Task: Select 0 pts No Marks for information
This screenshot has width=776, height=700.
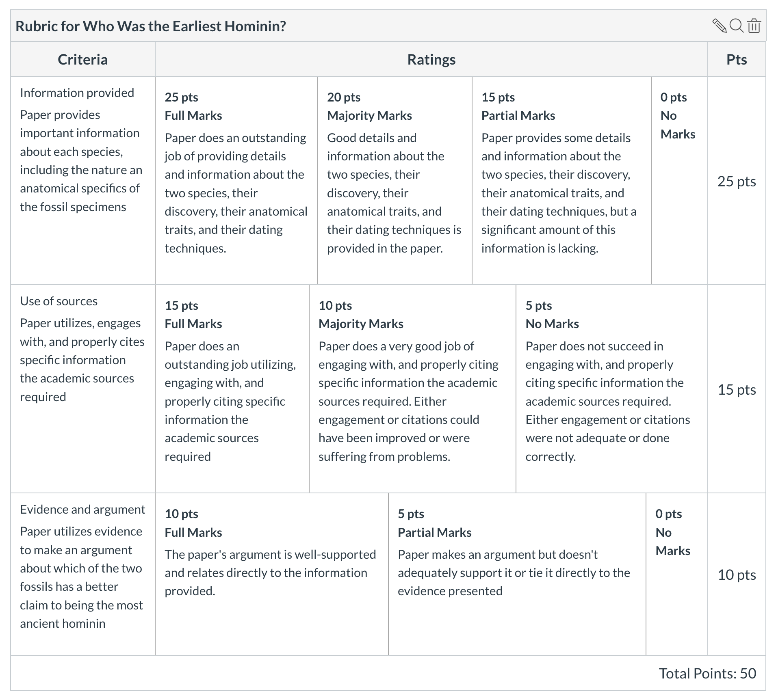Action: point(679,180)
